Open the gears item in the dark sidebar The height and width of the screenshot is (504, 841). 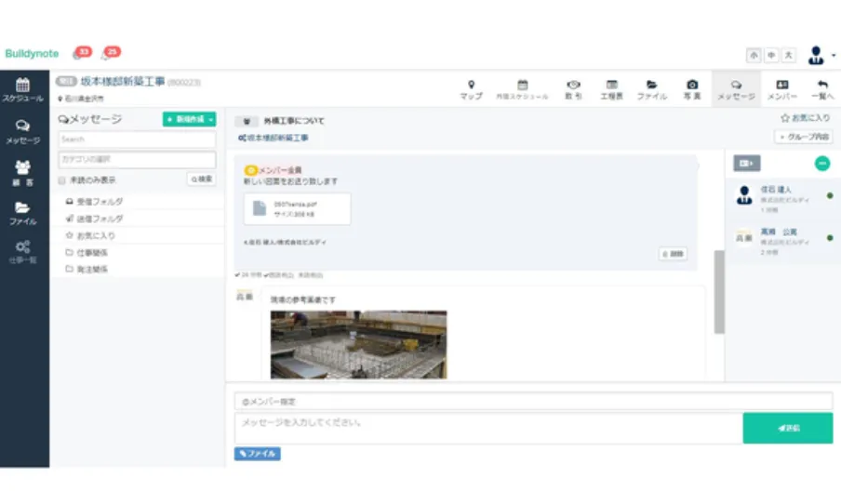click(x=22, y=252)
